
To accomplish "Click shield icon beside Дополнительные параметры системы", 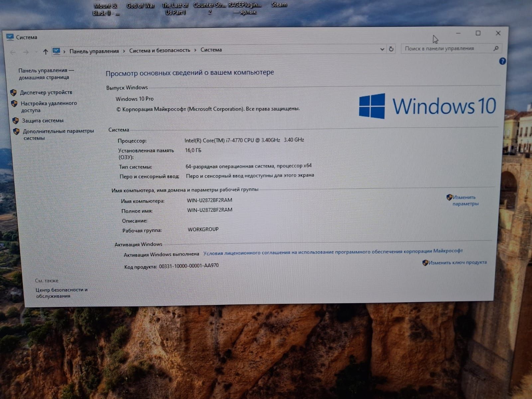I will pos(16,131).
